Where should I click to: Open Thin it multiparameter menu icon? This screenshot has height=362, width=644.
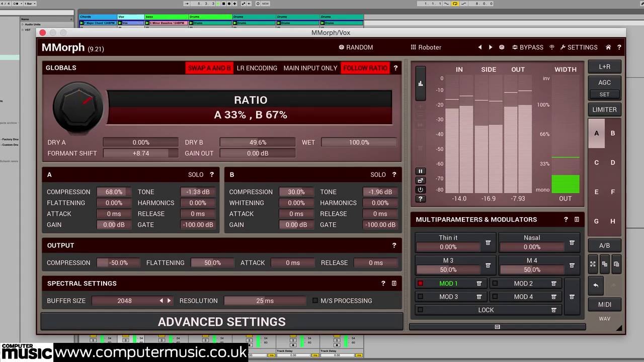tap(488, 243)
